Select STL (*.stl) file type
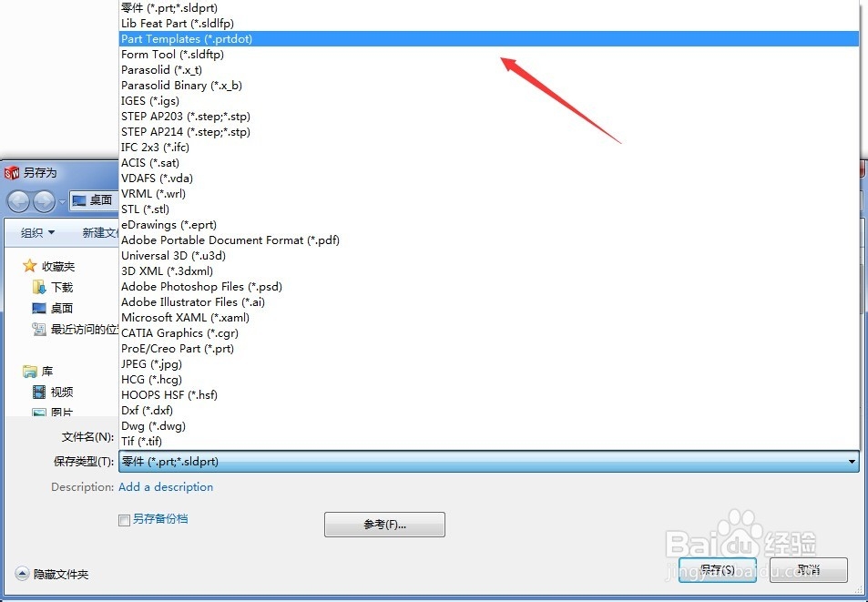The height and width of the screenshot is (602, 868). pos(489,209)
